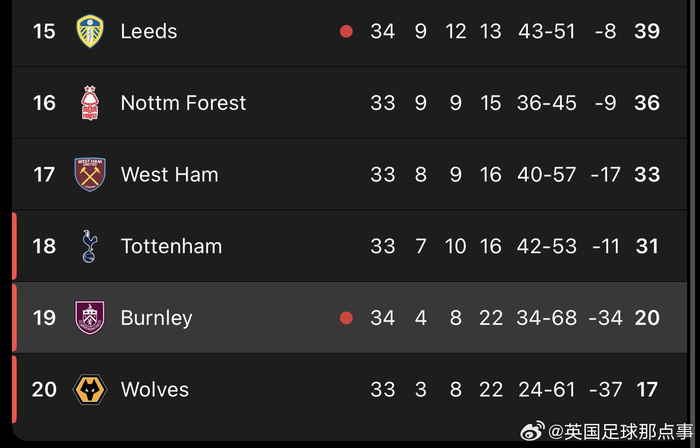Screen dimensions: 700x448
Task: Tap the red relegation bar beside Tottenham
Action: pyautogui.click(x=14, y=246)
